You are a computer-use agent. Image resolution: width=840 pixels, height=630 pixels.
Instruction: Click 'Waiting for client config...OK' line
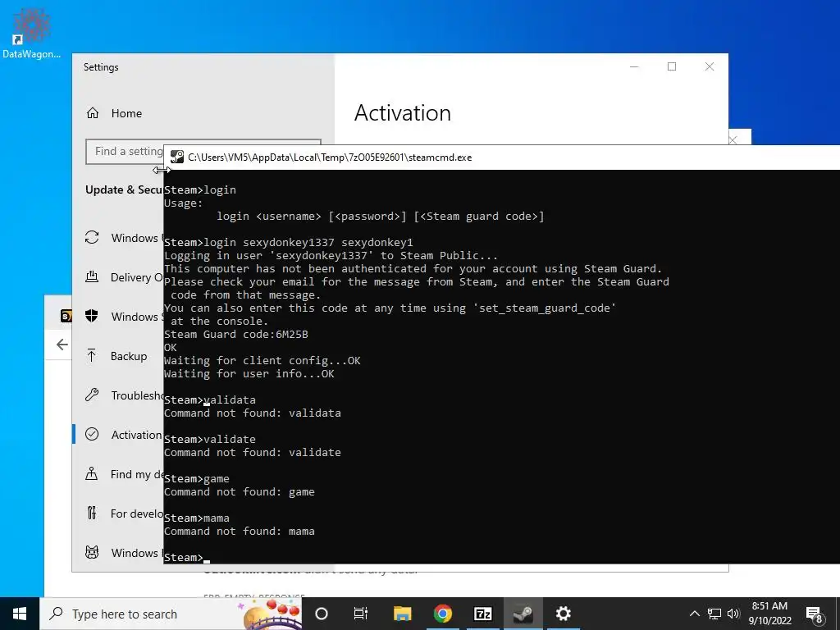tap(262, 361)
